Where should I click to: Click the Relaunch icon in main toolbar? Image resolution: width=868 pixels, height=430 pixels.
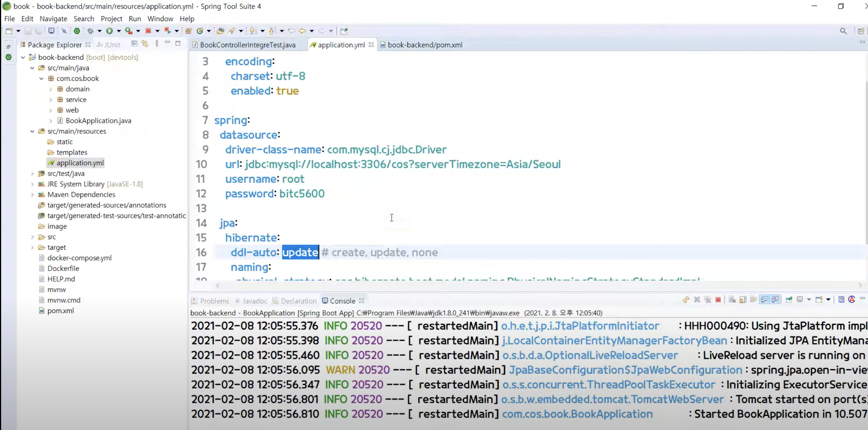point(167,31)
